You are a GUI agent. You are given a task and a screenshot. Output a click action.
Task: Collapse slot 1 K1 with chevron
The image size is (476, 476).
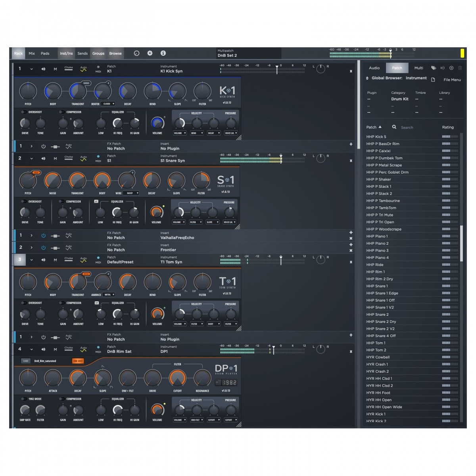pos(31,69)
